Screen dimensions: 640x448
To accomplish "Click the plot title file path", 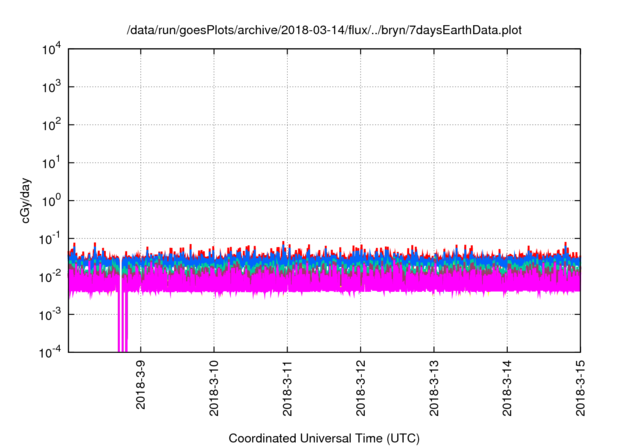I will click(x=324, y=30).
